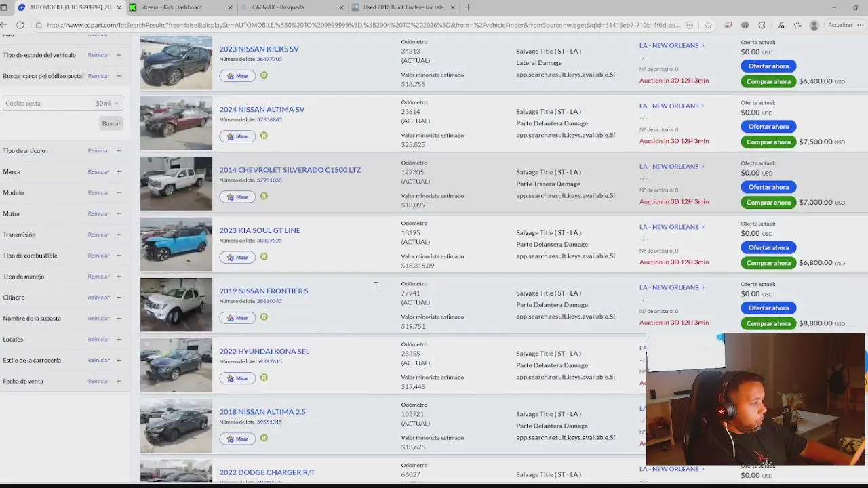This screenshot has height=488, width=868.
Task: Open LA - NEW ORLEANS location for Kia Soul
Action: pos(671,227)
